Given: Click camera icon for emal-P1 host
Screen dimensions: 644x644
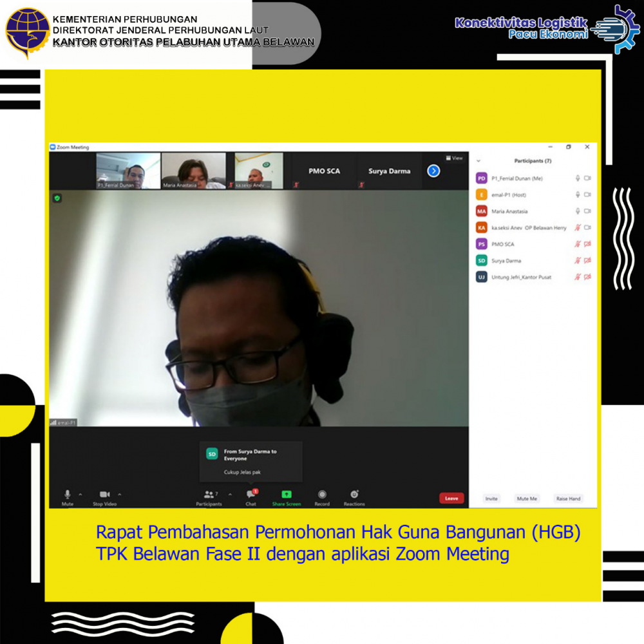Looking at the screenshot, I should pyautogui.click(x=588, y=194).
